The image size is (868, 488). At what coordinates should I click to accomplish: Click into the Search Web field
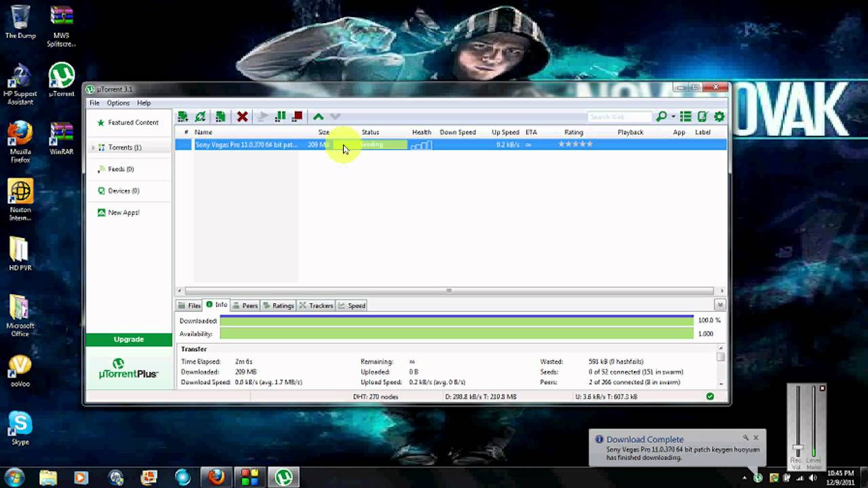pyautogui.click(x=619, y=117)
